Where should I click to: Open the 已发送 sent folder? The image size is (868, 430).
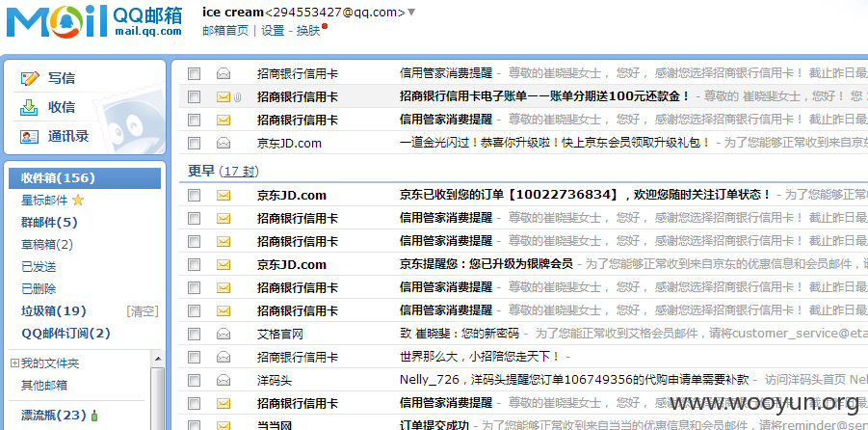pos(39,266)
